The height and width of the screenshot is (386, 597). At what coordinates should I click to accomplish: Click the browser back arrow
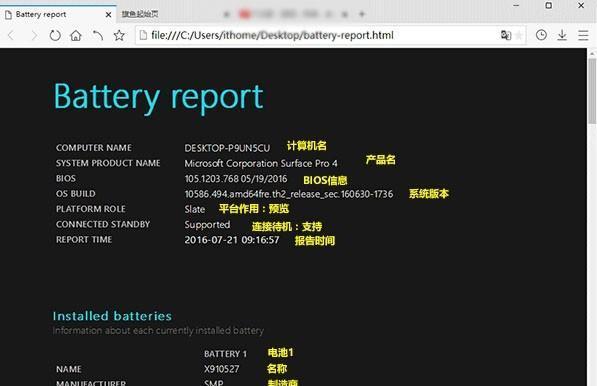pos(11,35)
